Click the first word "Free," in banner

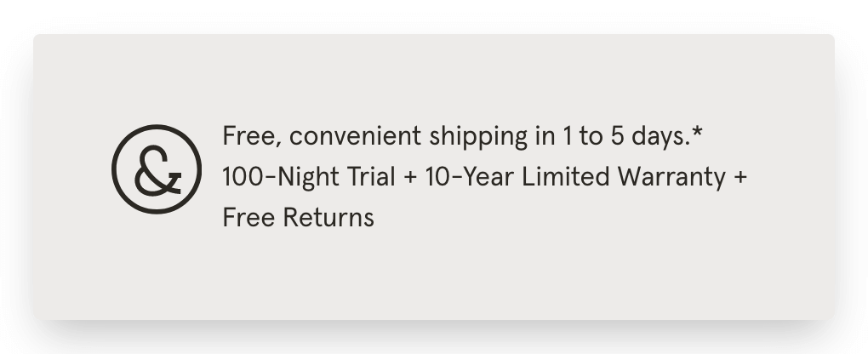(252, 136)
